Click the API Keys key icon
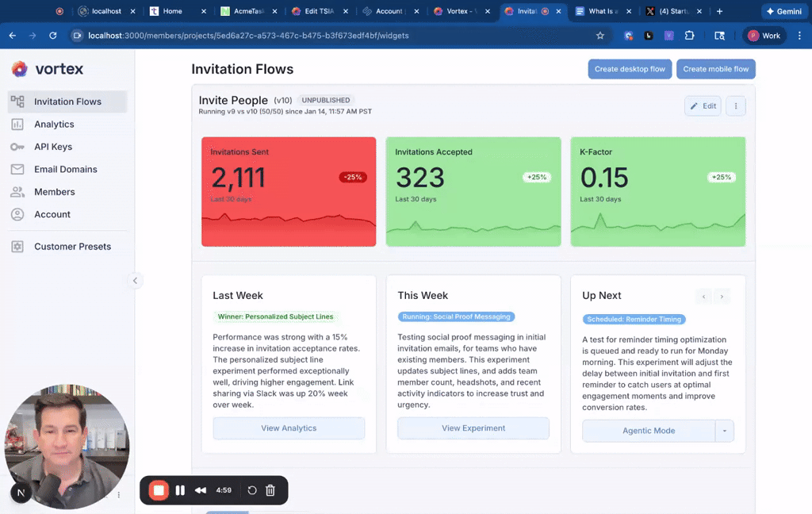812x514 pixels. tap(17, 148)
